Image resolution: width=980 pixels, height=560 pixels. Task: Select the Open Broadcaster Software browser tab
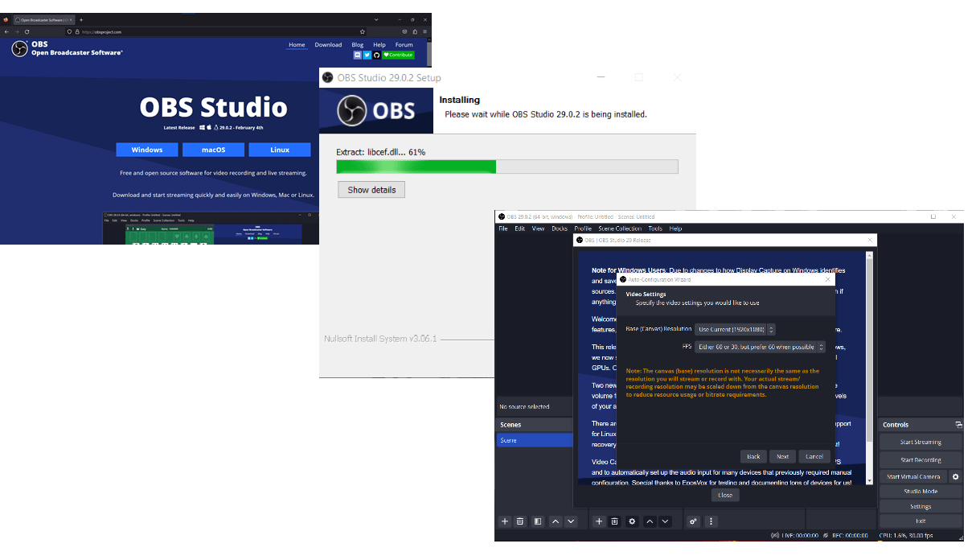[43, 19]
